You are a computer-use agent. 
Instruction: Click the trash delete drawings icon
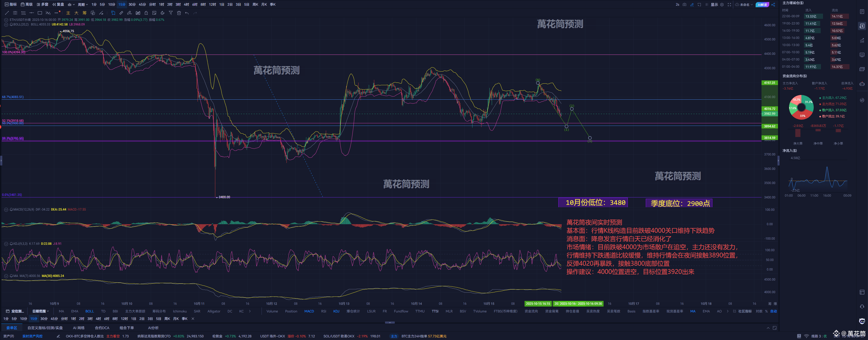179,13
